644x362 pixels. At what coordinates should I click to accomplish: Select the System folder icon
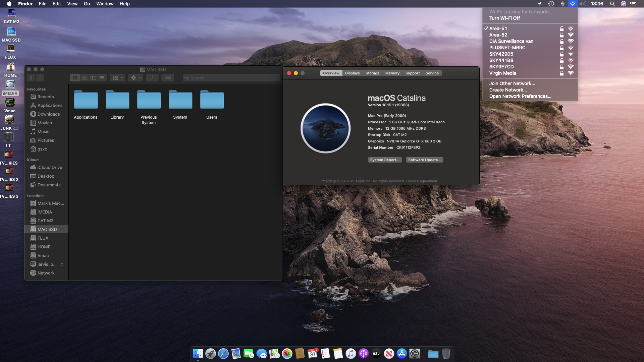pos(180,100)
